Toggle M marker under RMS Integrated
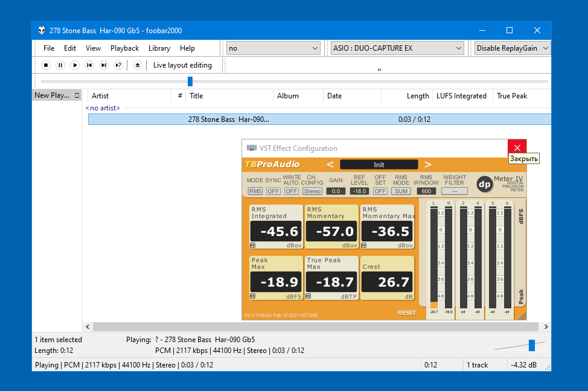The image size is (588, 391). tap(253, 246)
